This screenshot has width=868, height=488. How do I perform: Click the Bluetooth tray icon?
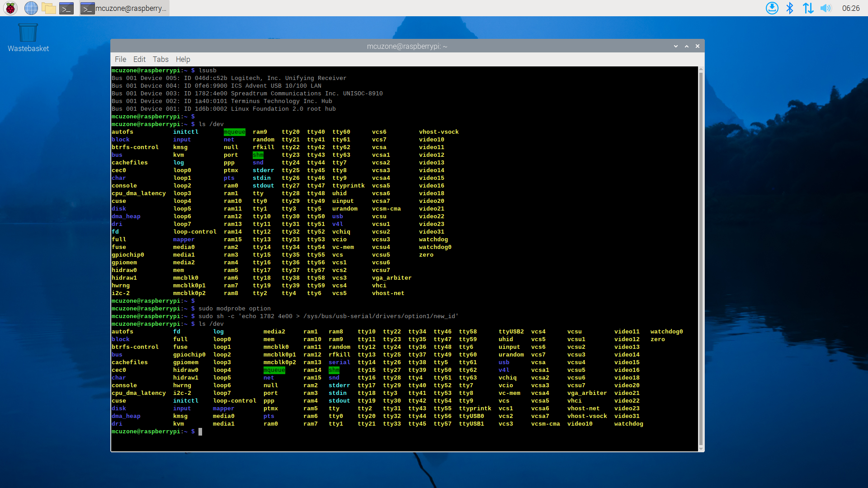pyautogui.click(x=790, y=8)
